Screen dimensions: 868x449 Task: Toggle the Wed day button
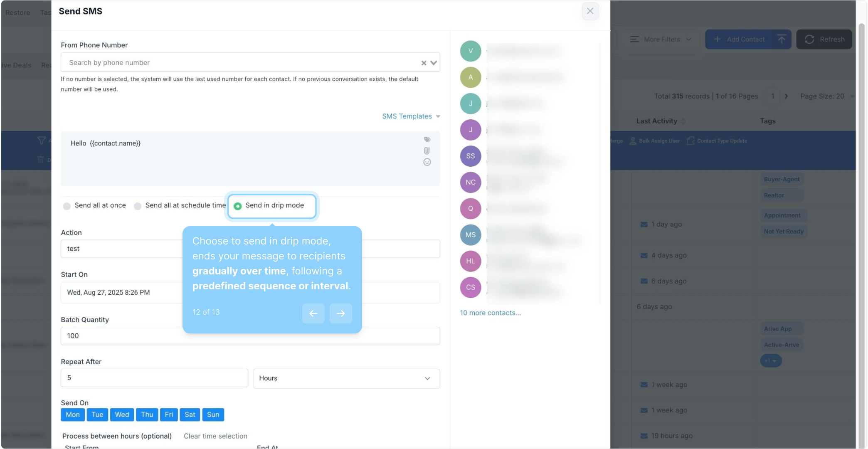click(122, 414)
